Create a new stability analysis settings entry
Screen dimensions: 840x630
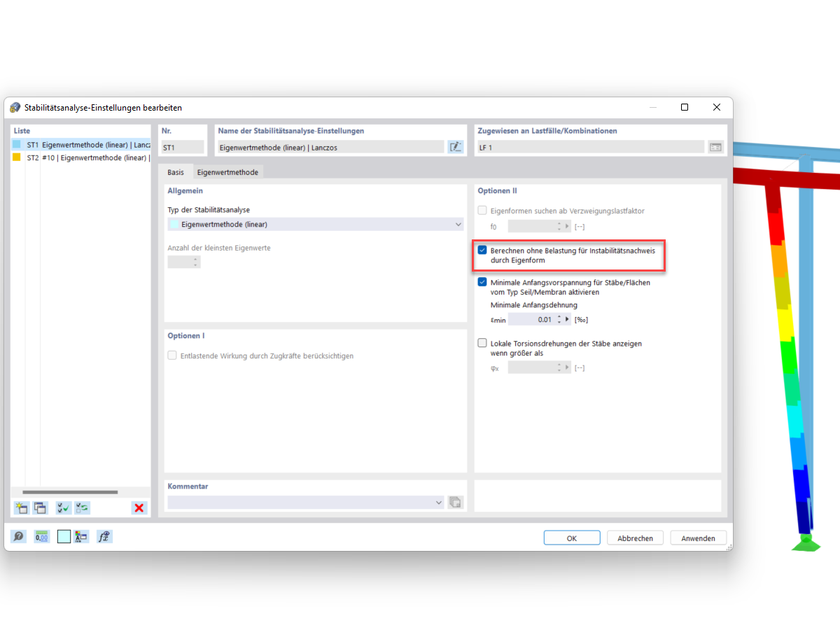click(x=20, y=507)
